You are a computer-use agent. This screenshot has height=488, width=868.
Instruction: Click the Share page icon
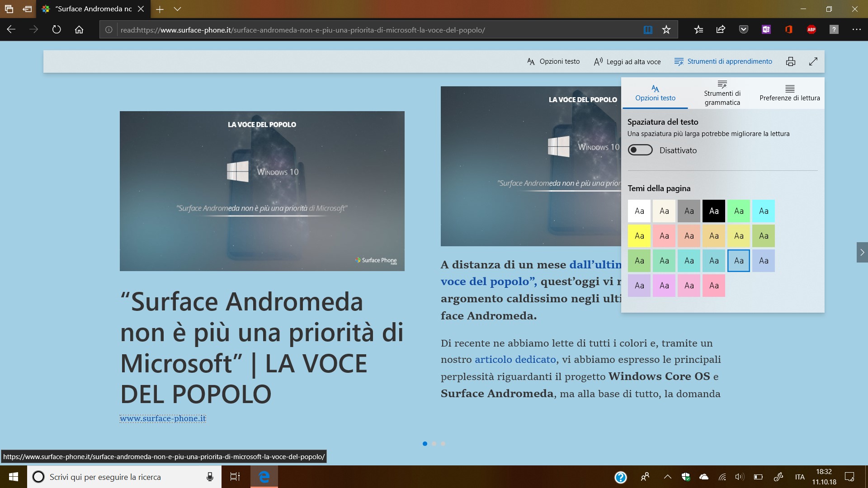(721, 29)
